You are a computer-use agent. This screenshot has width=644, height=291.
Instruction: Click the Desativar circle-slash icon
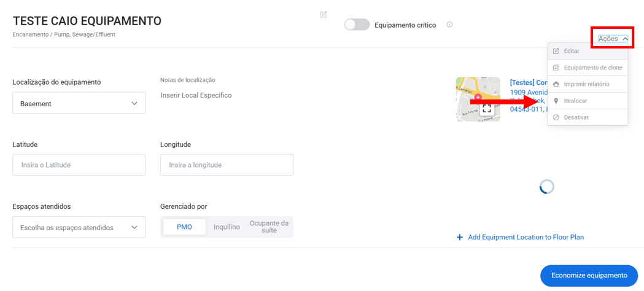click(556, 117)
